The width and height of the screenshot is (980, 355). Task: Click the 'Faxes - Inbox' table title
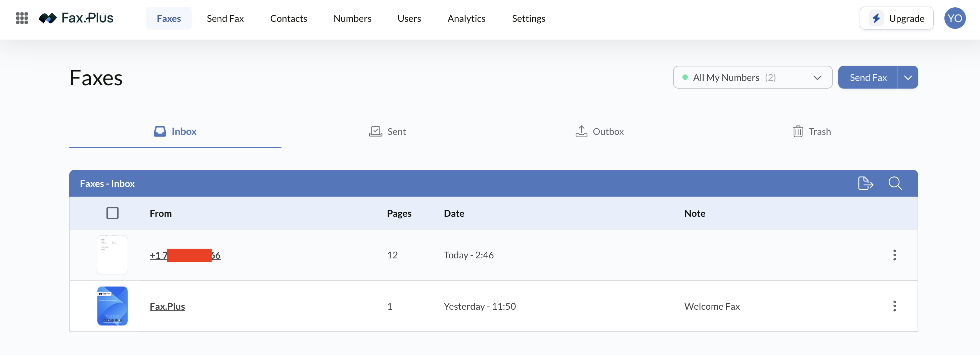[107, 184]
